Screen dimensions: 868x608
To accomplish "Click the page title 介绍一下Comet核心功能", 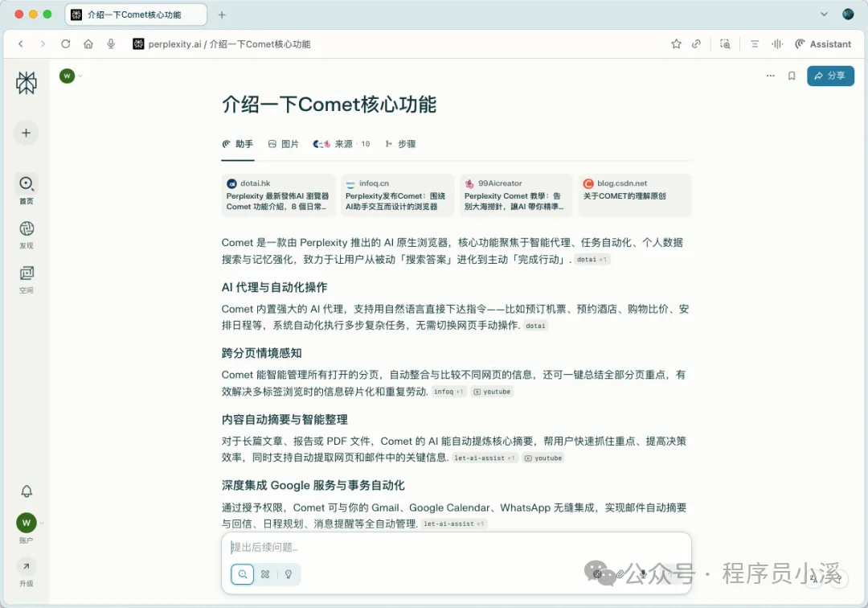I will pyautogui.click(x=330, y=104).
